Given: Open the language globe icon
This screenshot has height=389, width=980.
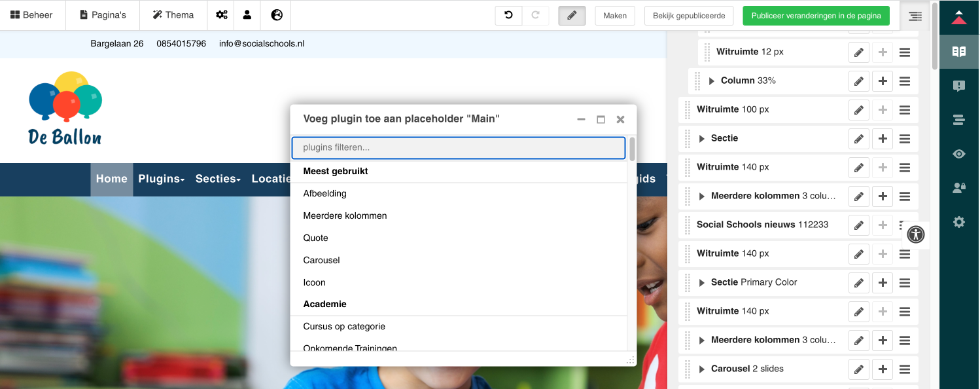Looking at the screenshot, I should pos(275,14).
